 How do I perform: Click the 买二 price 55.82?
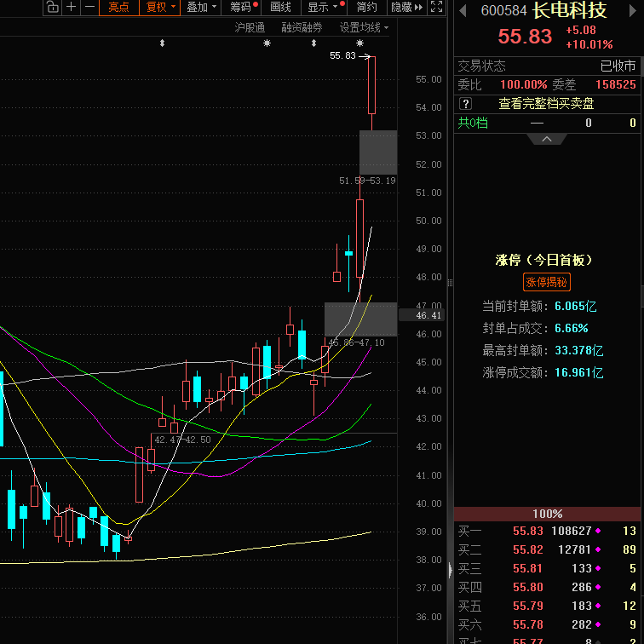point(528,549)
